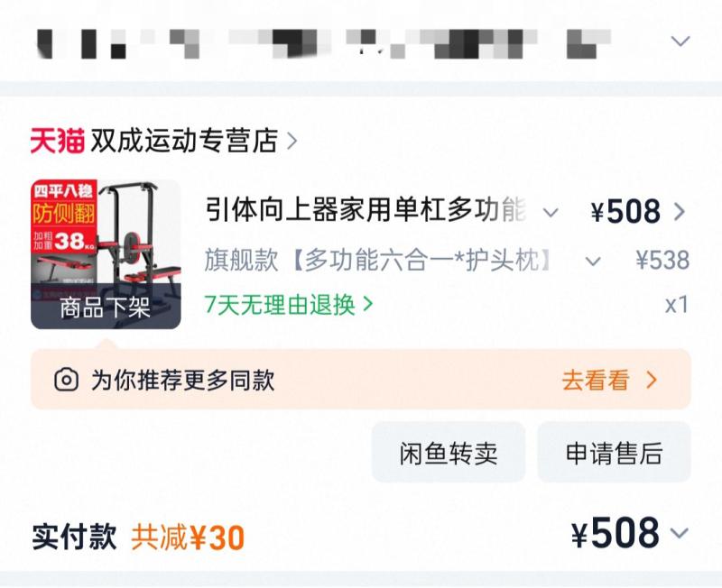The width and height of the screenshot is (722, 588).
Task: Open the 双成运动专营店 store page
Action: tap(184, 141)
